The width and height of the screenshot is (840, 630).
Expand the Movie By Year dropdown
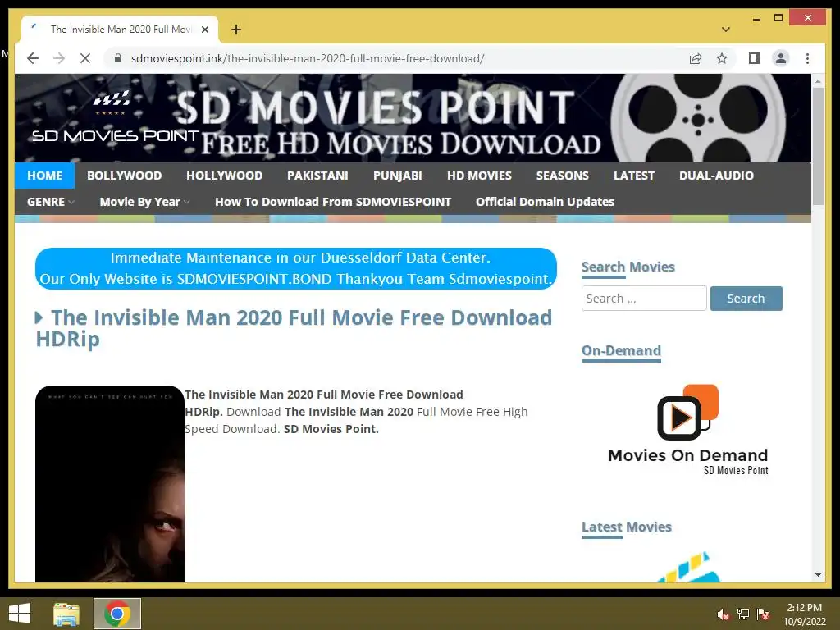[144, 202]
